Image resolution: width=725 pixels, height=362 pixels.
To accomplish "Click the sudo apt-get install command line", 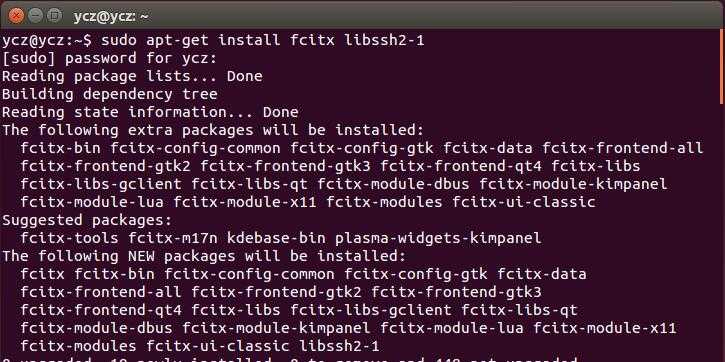I will [x=213, y=41].
